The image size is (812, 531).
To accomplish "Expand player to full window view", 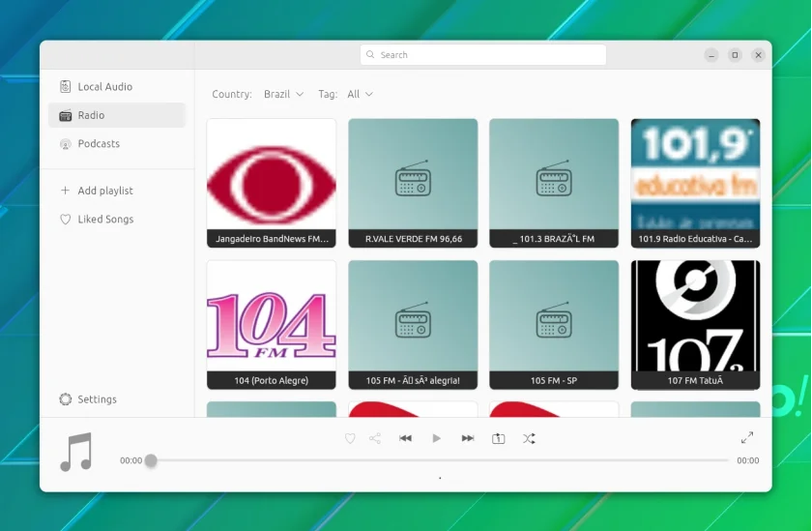I will (x=746, y=438).
